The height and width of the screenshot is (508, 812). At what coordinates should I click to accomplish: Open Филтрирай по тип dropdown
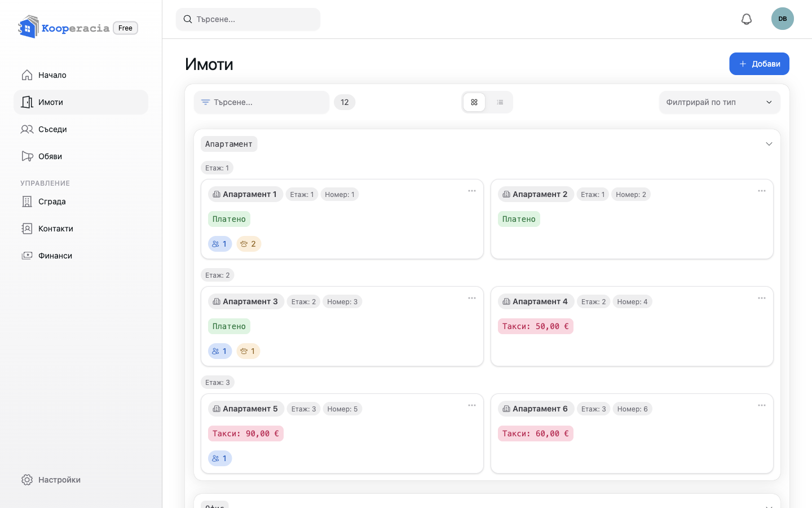720,102
